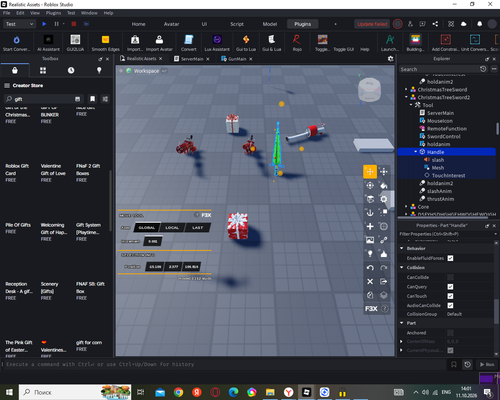Switch to the Model ribbon tab
Screen dimensions: 500x400
click(270, 24)
